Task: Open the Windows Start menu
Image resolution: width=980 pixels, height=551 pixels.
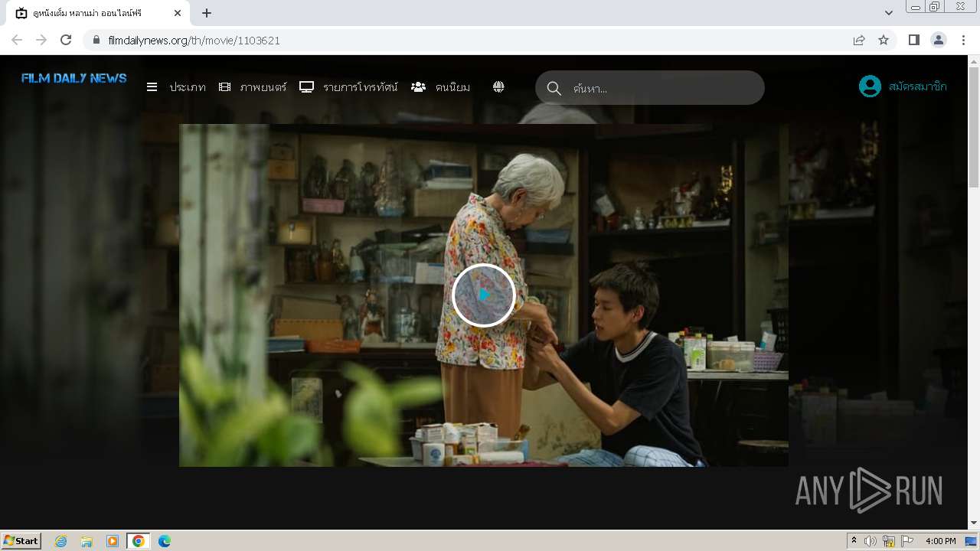Action: (21, 540)
